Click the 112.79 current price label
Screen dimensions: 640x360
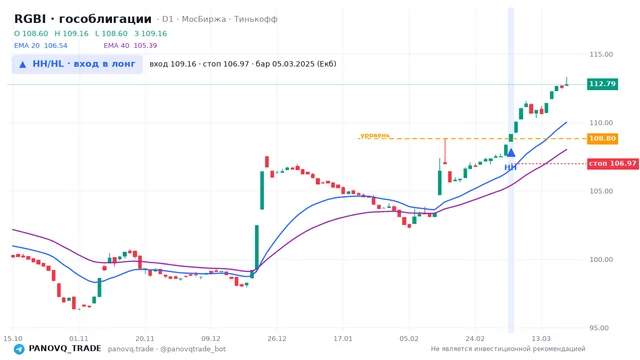pos(602,84)
